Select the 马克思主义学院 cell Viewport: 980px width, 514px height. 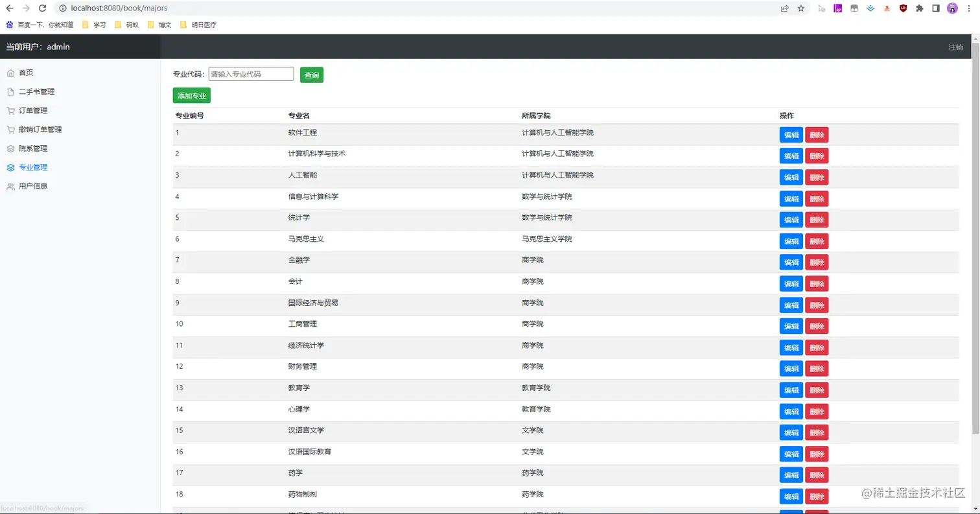click(547, 239)
